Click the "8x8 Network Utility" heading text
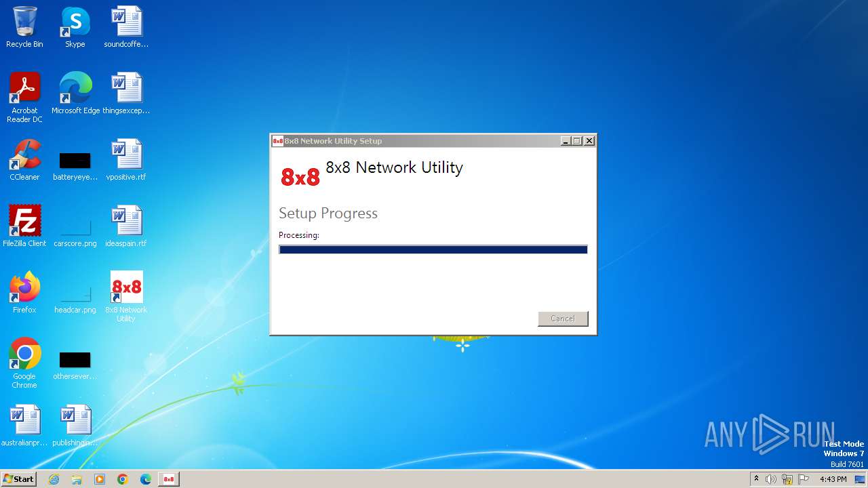 [394, 167]
